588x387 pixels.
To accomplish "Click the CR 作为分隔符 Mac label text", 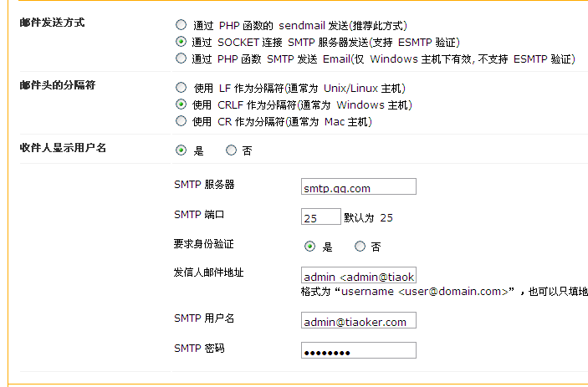I will pos(282,122).
